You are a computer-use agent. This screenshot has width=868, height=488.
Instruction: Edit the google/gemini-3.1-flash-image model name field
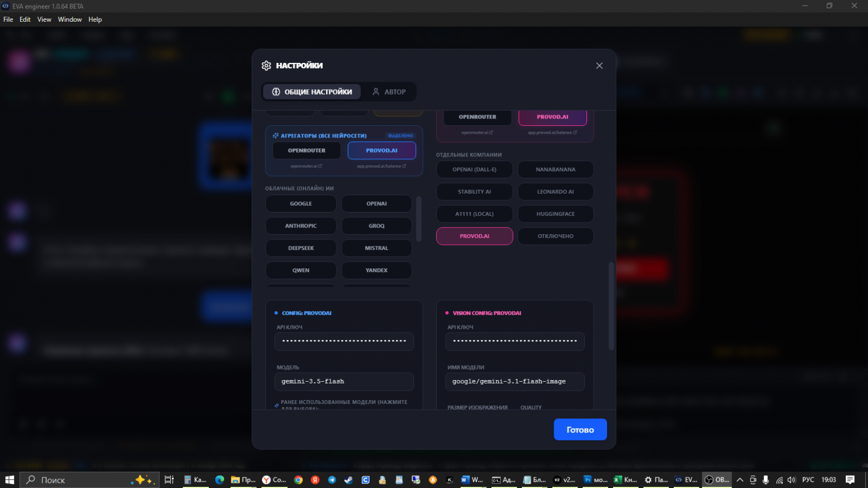click(x=515, y=382)
